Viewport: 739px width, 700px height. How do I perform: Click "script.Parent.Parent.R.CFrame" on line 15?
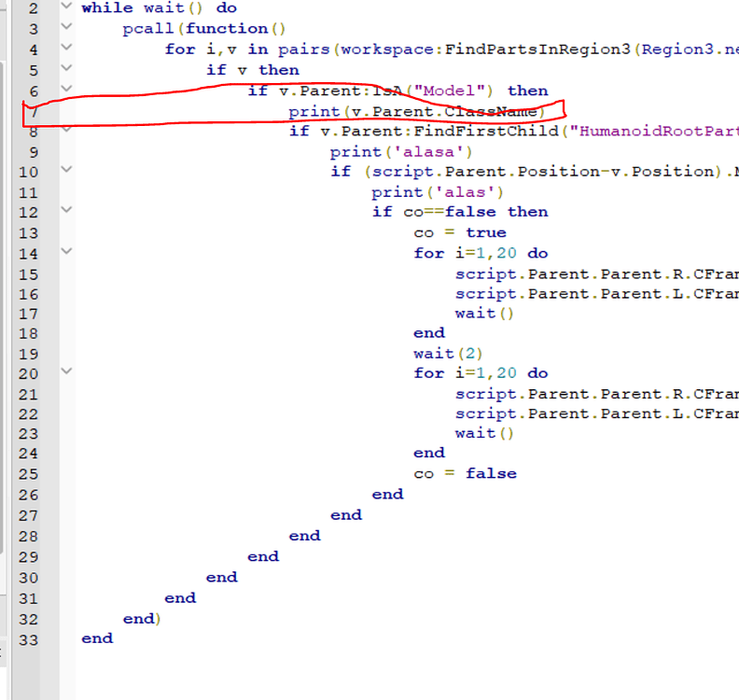click(x=596, y=274)
